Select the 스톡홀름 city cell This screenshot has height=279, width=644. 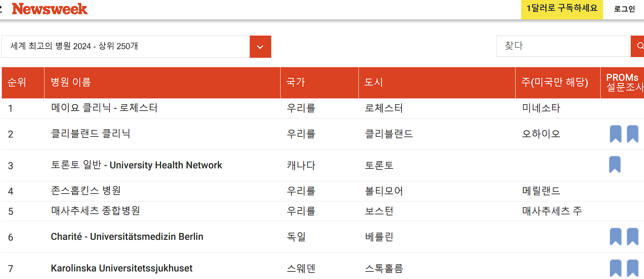pos(384,269)
